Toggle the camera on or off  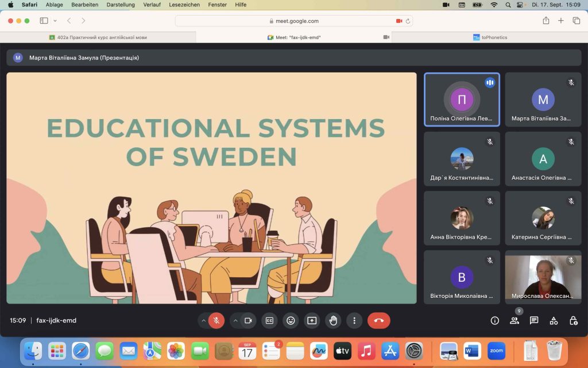tap(248, 320)
